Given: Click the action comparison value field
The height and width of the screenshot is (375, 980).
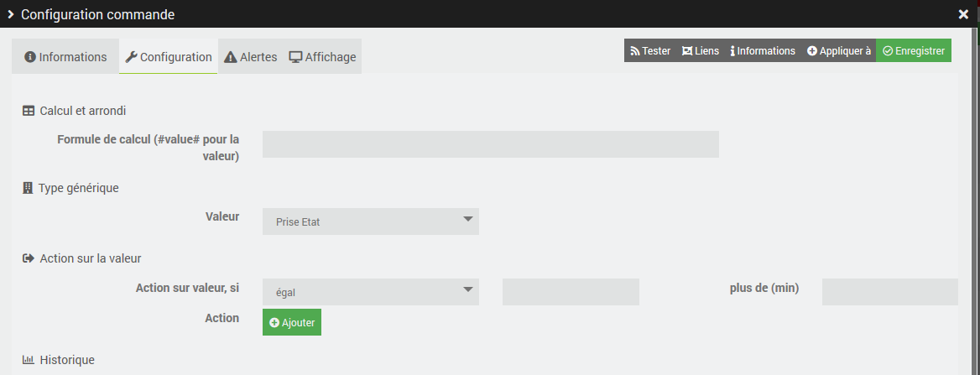Looking at the screenshot, I should pos(571,292).
